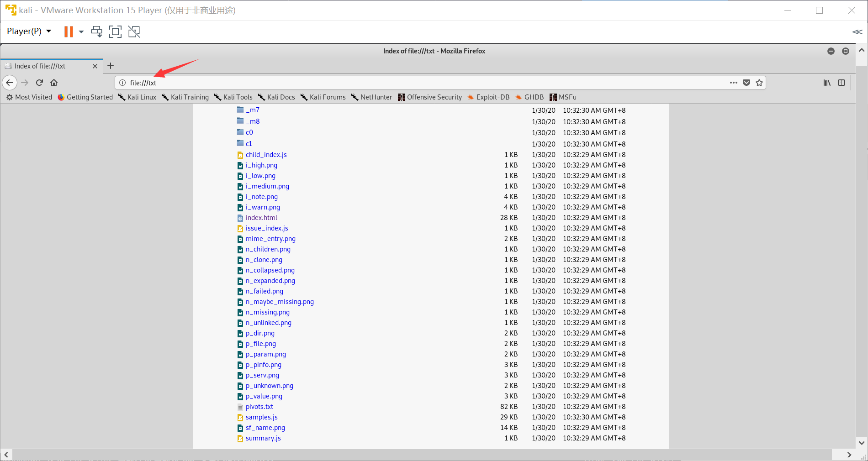
Task: Open index.html file
Action: [x=261, y=218]
